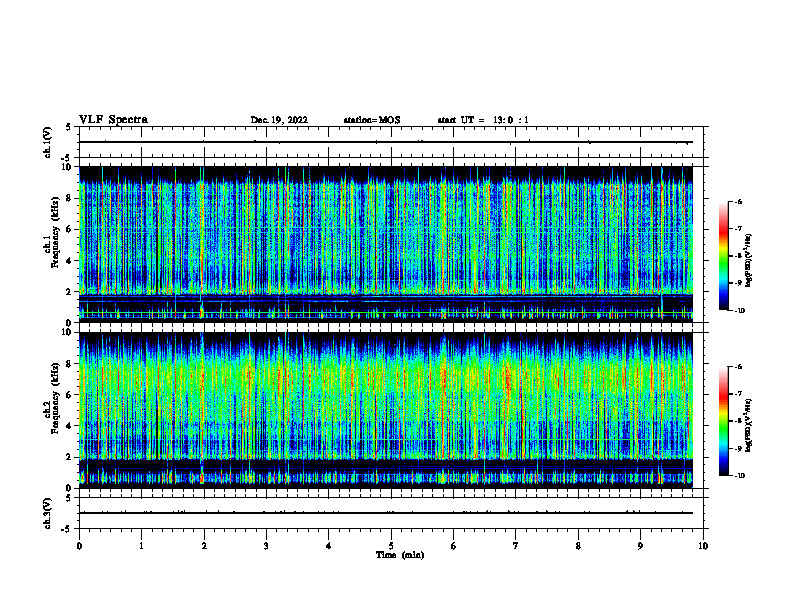The width and height of the screenshot is (792, 612).
Task: Click the "8" kHz tick on ch.1 frequency axis
Action: [70, 198]
